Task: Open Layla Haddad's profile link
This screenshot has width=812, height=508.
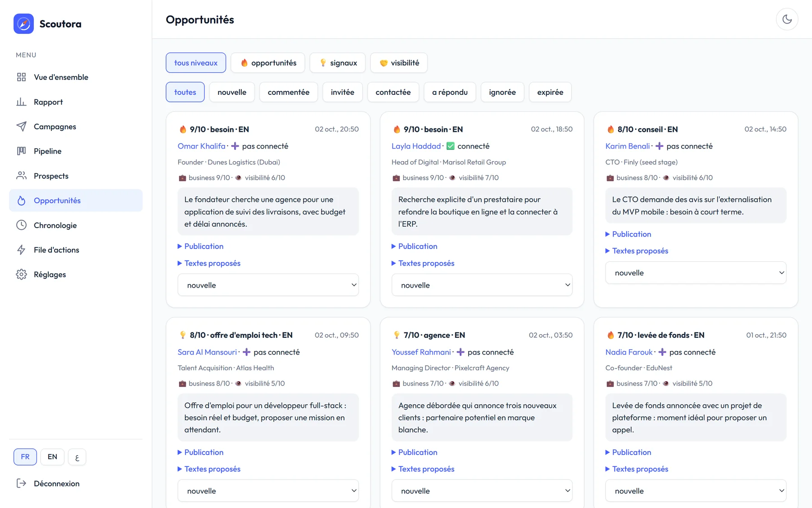Action: point(416,146)
